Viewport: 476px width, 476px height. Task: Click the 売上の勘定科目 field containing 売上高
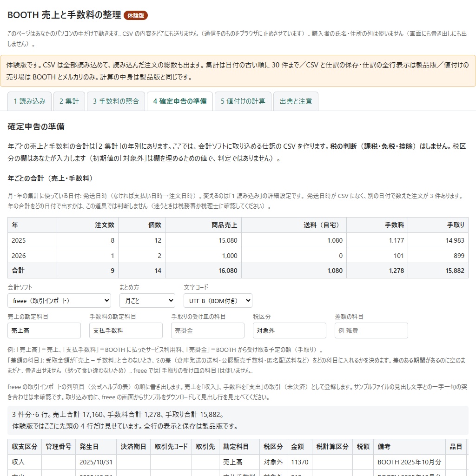click(44, 331)
